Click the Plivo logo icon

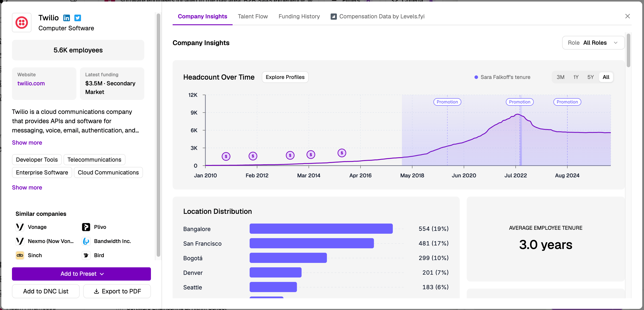click(x=86, y=227)
